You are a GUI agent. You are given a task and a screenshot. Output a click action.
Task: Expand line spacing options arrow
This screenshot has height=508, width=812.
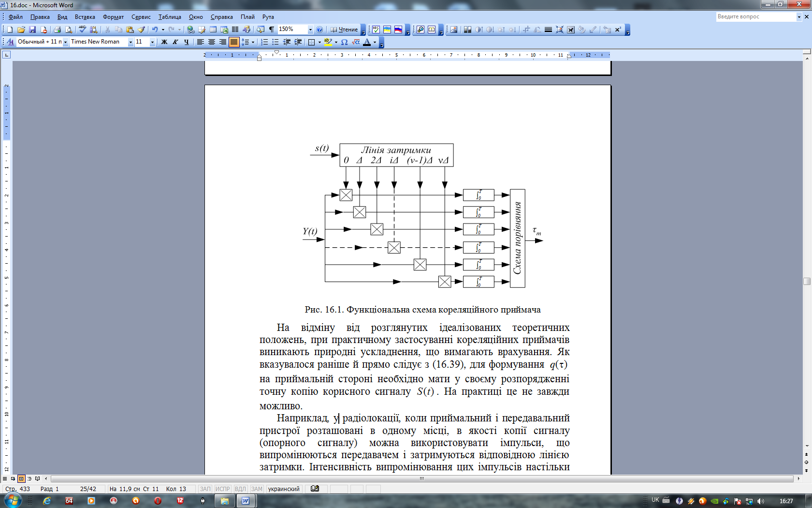pyautogui.click(x=253, y=42)
